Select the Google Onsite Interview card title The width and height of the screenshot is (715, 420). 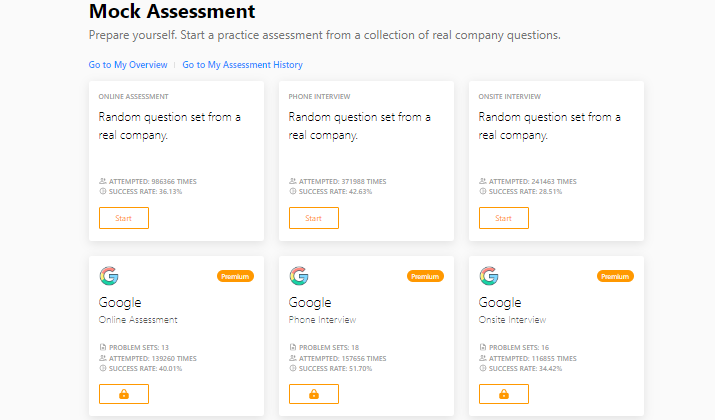point(500,302)
